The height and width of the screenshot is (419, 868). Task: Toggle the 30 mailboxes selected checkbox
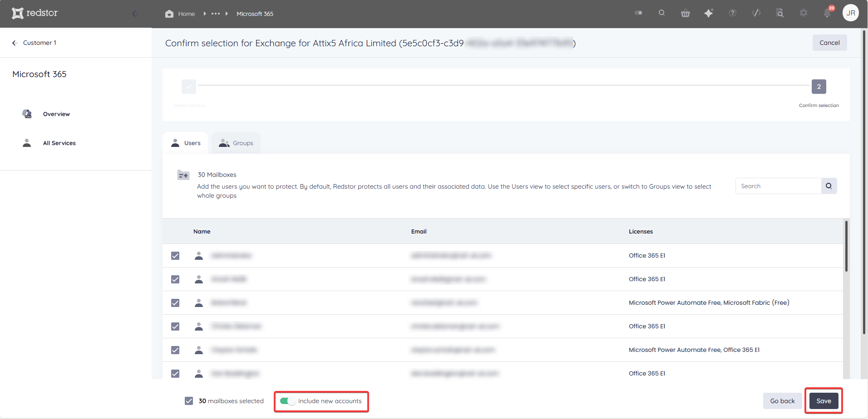189,401
